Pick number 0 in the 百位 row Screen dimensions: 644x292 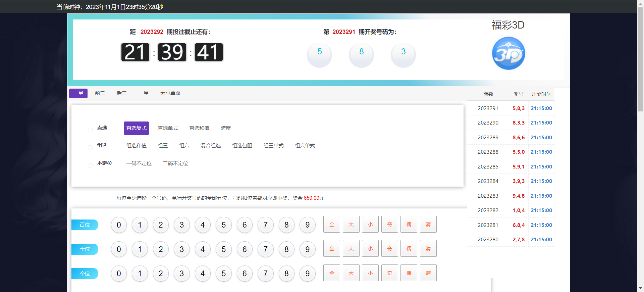click(x=119, y=225)
